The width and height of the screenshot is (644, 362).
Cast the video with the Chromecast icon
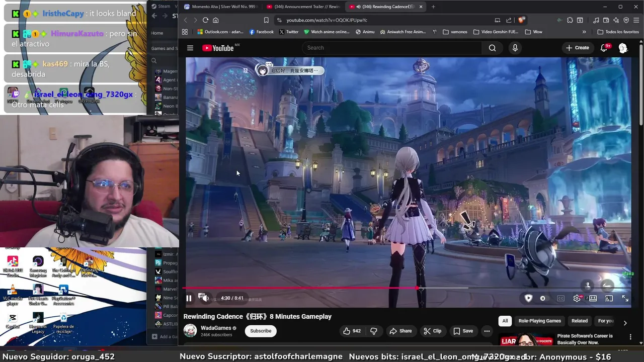click(x=609, y=298)
